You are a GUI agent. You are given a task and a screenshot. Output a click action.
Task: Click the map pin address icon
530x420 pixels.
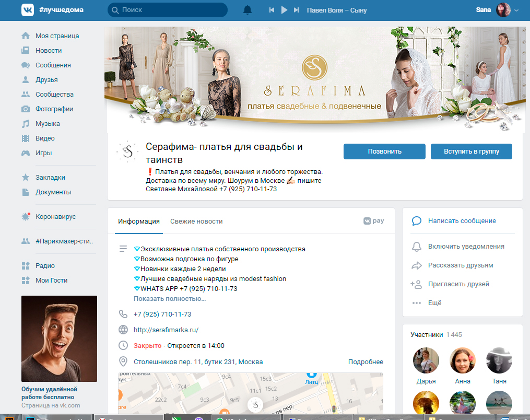pos(123,361)
